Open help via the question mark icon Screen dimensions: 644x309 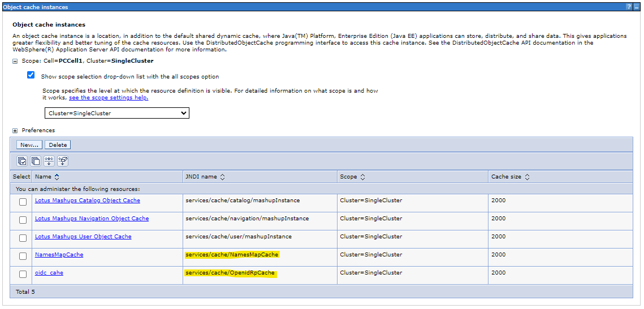pyautogui.click(x=629, y=7)
